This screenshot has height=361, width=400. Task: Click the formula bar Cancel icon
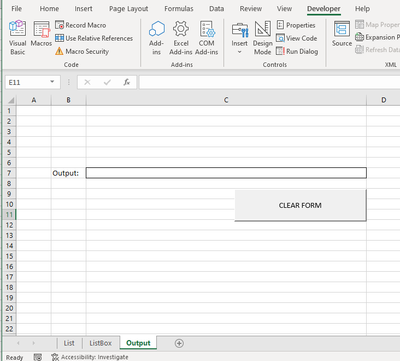tap(87, 82)
